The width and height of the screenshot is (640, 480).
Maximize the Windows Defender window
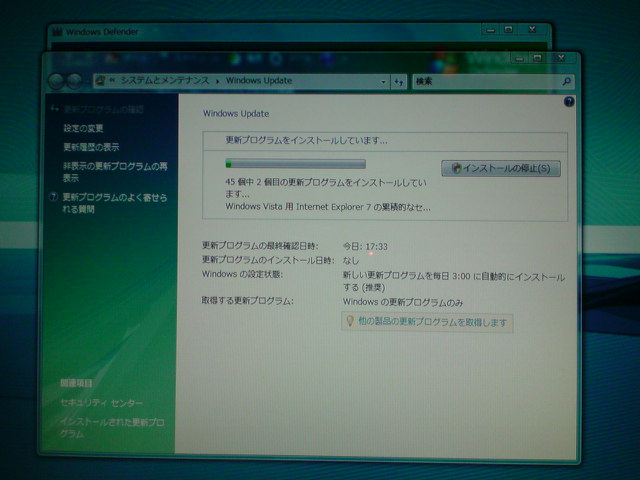pyautogui.click(x=508, y=30)
